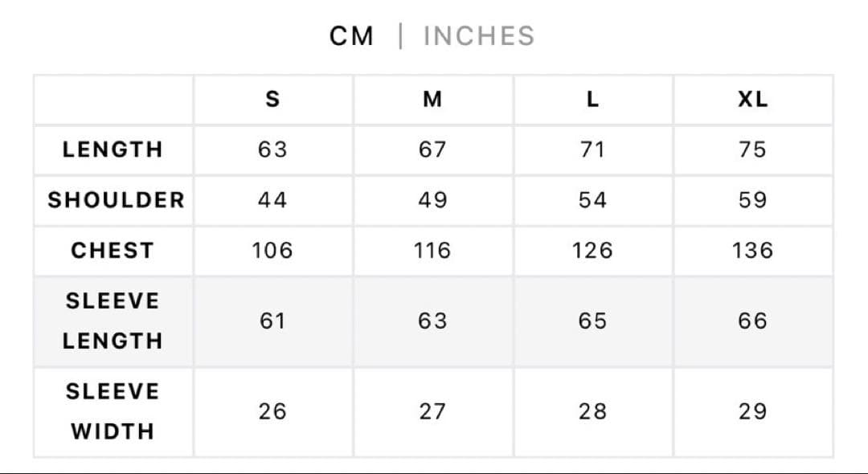Select the L size column header
The width and height of the screenshot is (868, 474).
[592, 100]
